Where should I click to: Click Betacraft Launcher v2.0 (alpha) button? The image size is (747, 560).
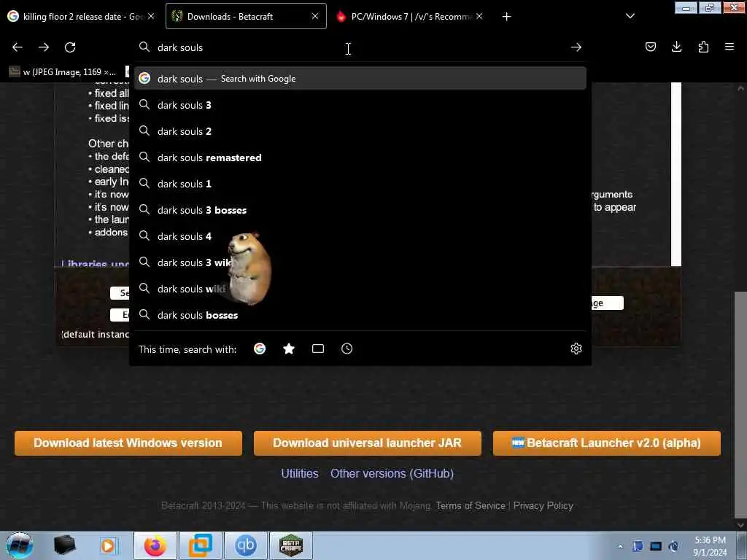point(606,443)
